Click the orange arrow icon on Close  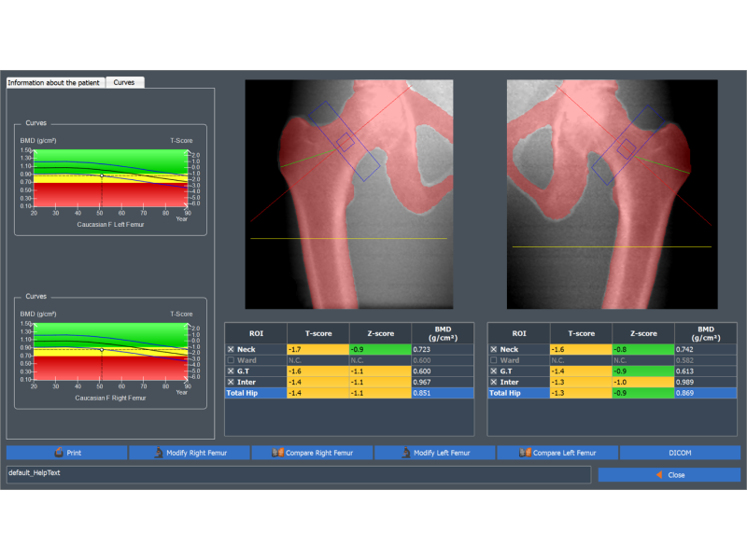point(659,475)
